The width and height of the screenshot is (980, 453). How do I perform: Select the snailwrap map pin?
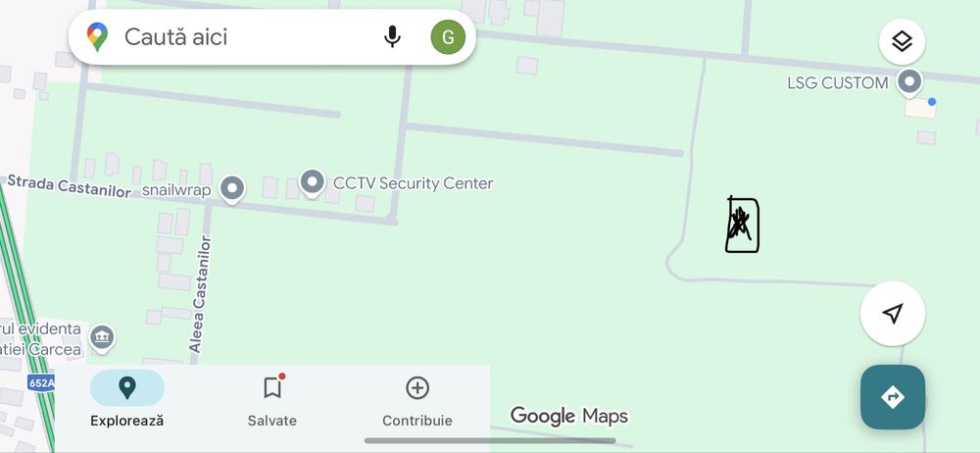click(x=233, y=189)
